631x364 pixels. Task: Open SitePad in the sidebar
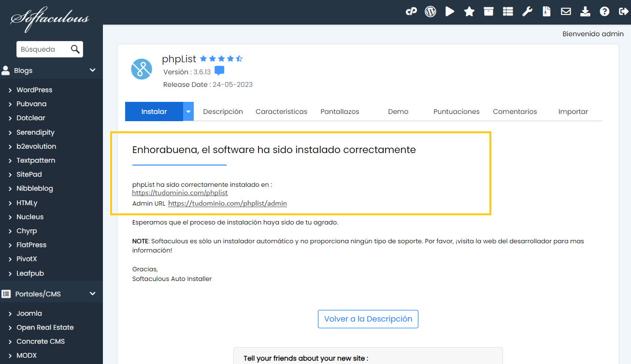pos(29,174)
